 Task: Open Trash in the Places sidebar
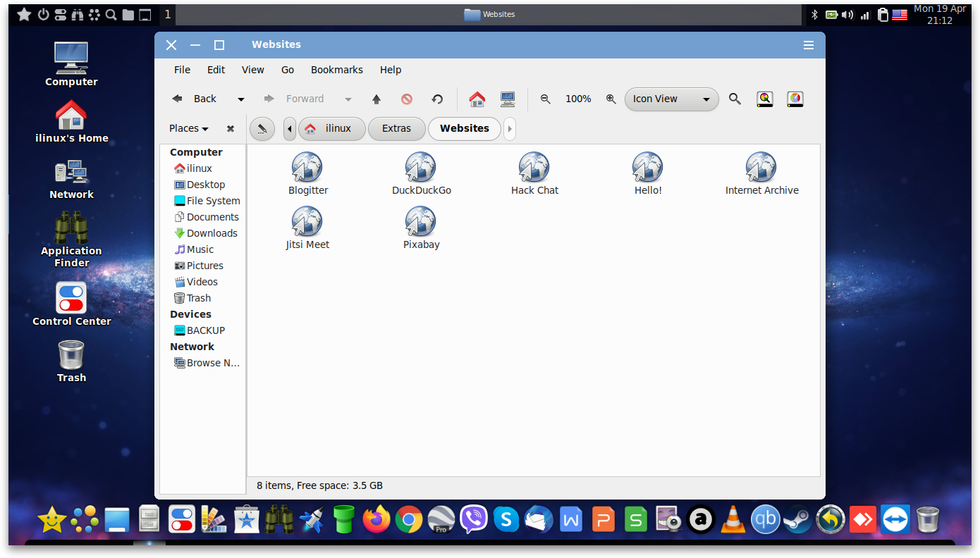tap(192, 298)
